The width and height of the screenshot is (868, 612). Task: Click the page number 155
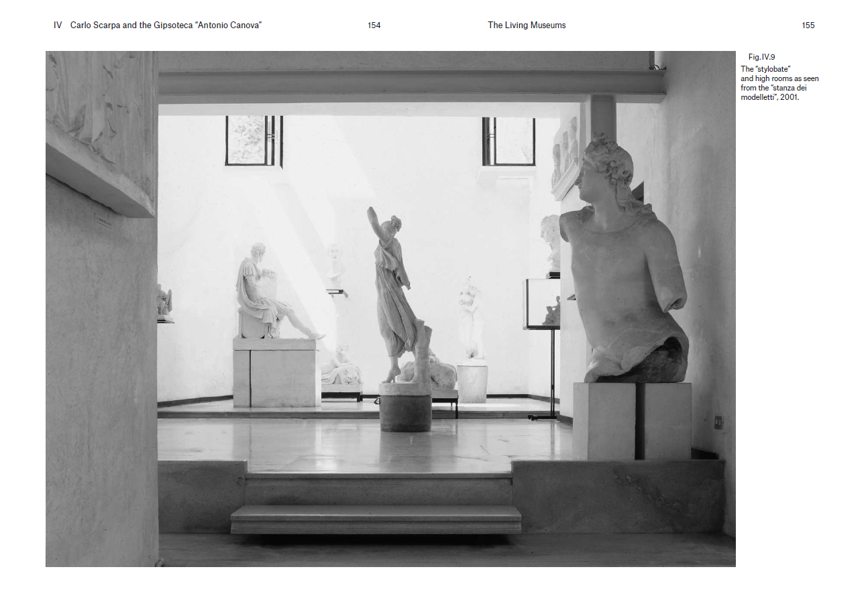(808, 25)
